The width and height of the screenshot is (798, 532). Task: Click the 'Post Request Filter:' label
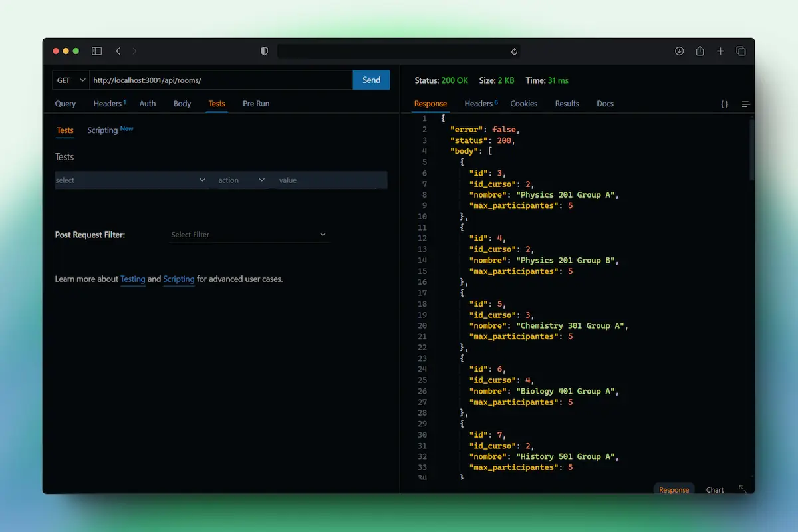click(x=90, y=235)
